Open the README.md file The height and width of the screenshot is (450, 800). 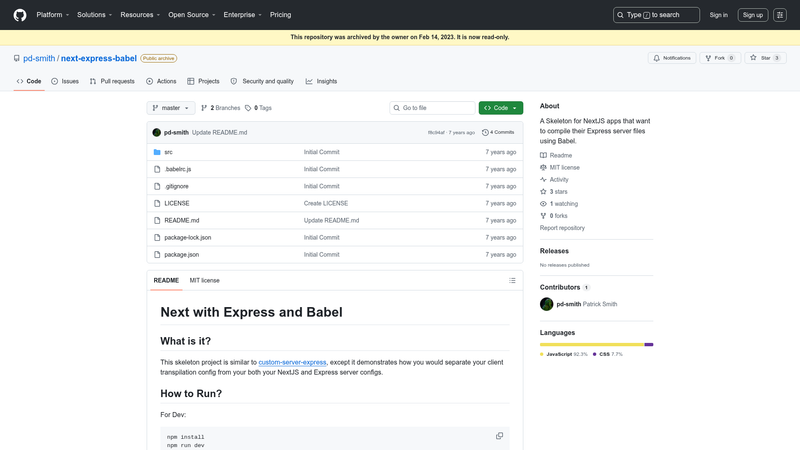[x=182, y=220]
